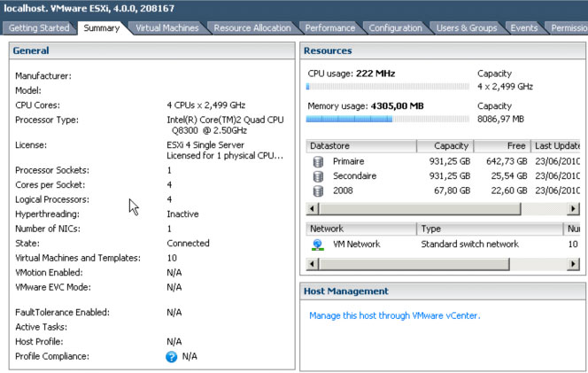The image size is (588, 373).
Task: Click the 4 CPUs x 2,499 GHz value
Action: [x=205, y=105]
